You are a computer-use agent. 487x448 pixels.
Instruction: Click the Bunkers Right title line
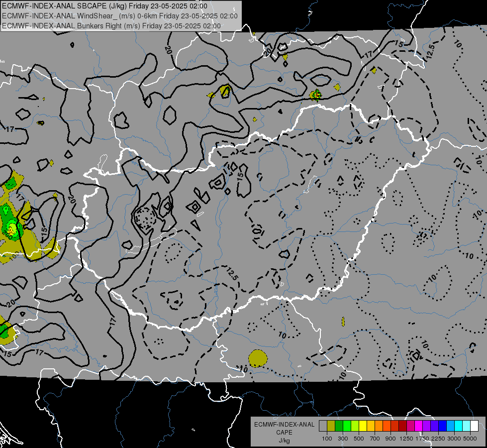(111, 26)
